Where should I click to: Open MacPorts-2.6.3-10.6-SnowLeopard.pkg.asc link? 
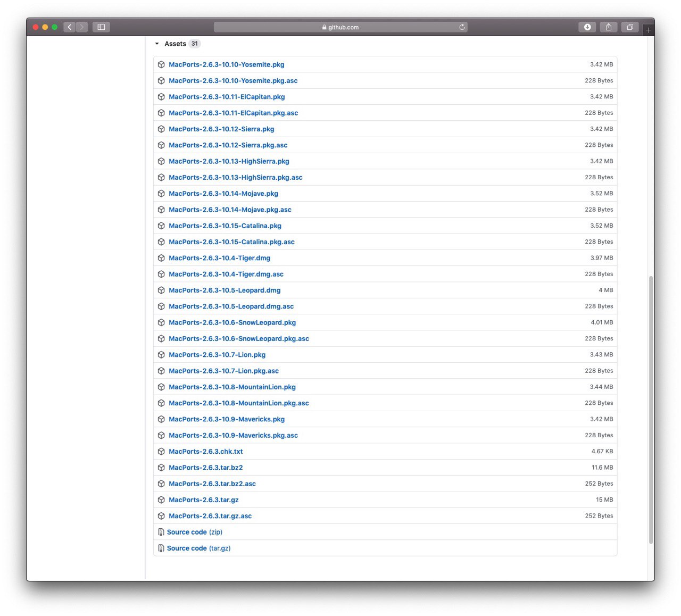239,339
